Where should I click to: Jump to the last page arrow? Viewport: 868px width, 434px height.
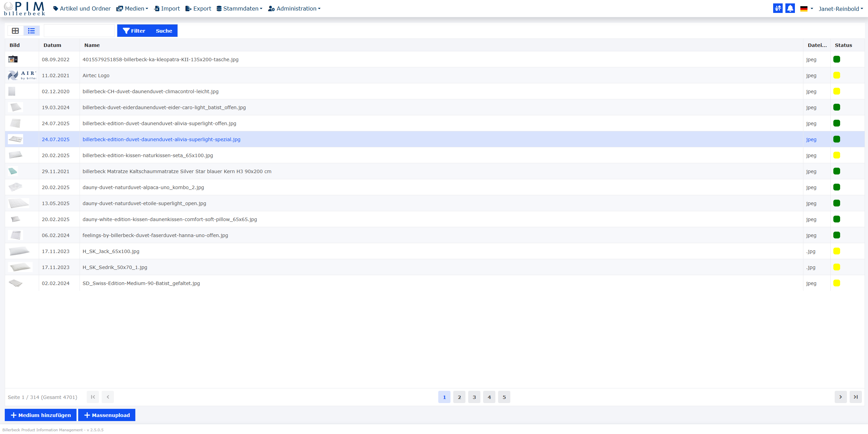(855, 397)
